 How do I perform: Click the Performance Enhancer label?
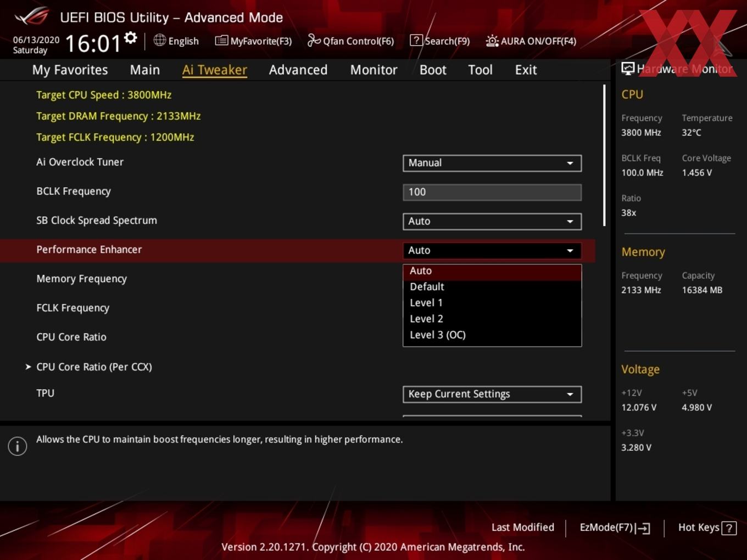[89, 249]
